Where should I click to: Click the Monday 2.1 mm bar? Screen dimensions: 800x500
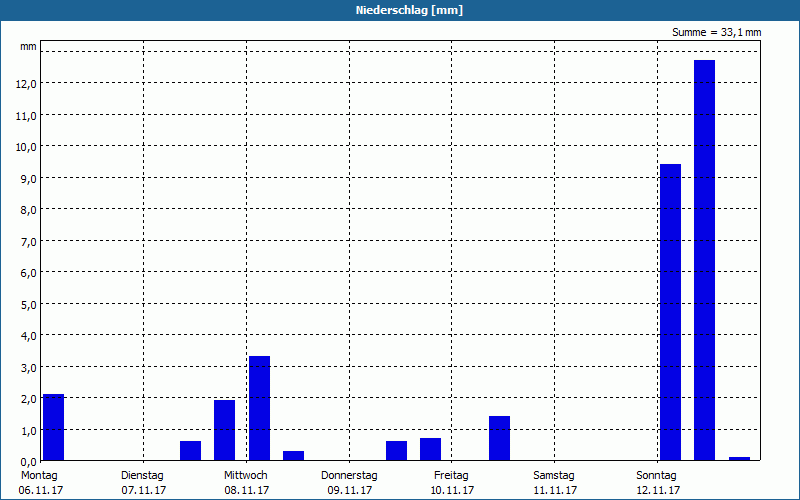[x=54, y=427]
